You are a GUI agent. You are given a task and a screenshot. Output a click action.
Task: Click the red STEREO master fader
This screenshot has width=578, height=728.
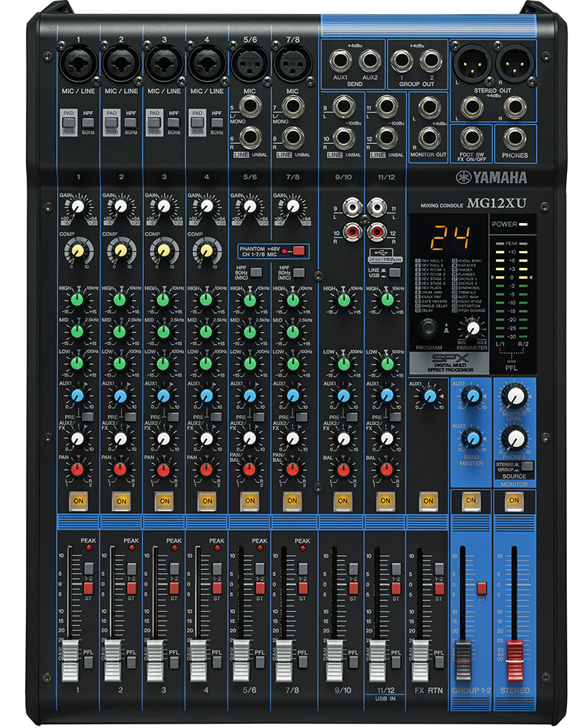[x=513, y=650]
